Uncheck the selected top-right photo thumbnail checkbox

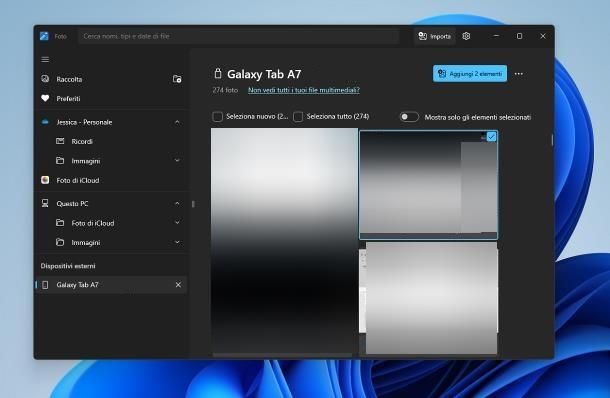tap(491, 137)
